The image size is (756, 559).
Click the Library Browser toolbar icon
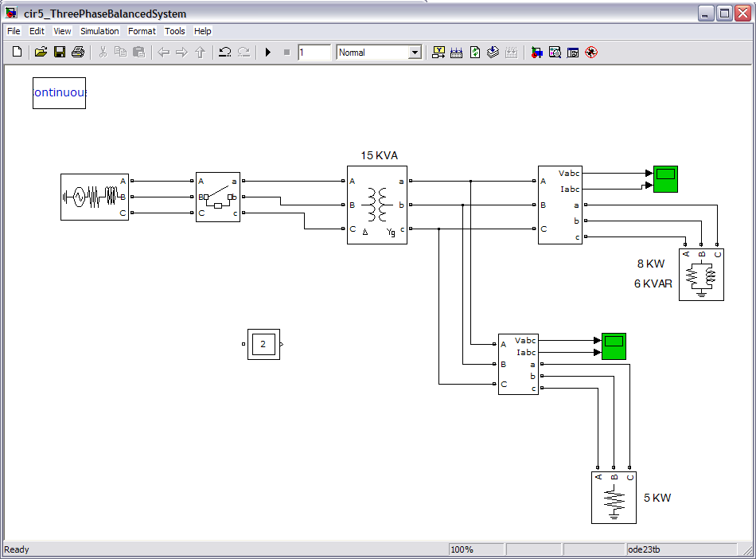(537, 53)
